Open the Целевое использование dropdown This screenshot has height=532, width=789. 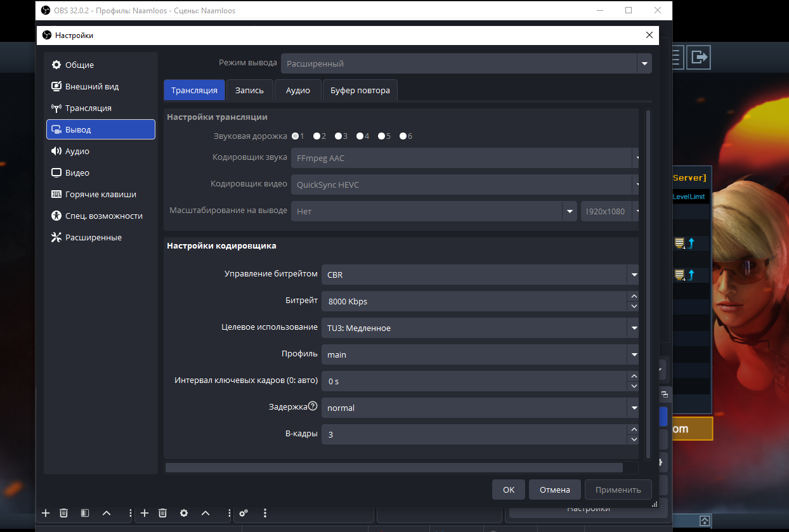[x=479, y=328]
